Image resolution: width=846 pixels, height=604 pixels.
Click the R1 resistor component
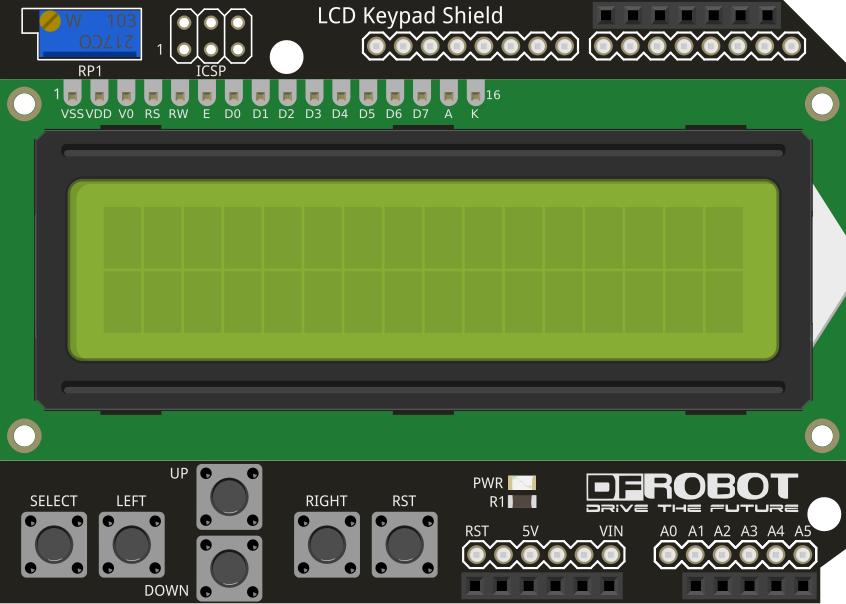pyautogui.click(x=522, y=501)
